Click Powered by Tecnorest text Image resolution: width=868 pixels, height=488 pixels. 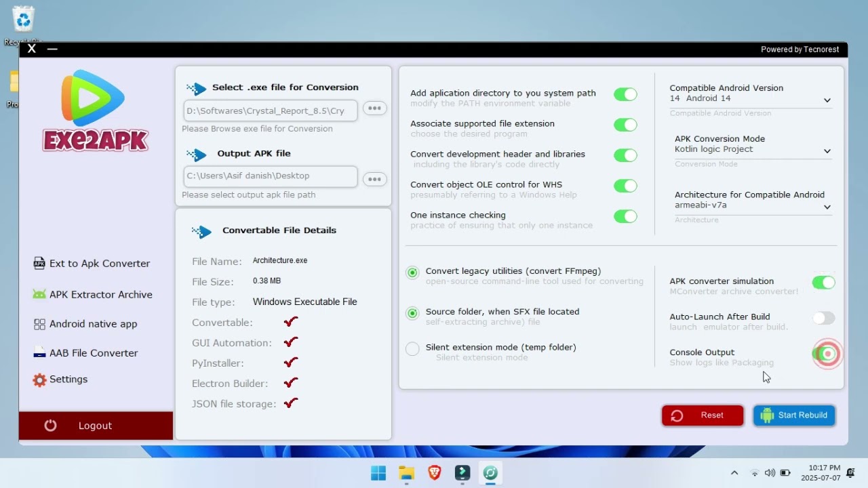pyautogui.click(x=800, y=49)
